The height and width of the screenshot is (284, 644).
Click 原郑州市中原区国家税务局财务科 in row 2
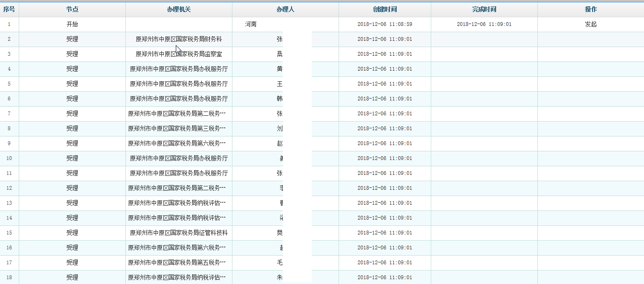point(178,39)
